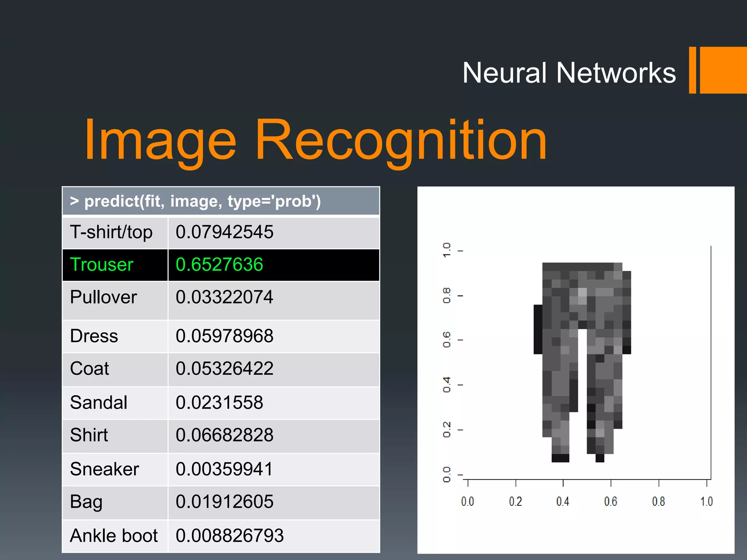The width and height of the screenshot is (747, 560).
Task: Click the x-axis tick label 1.0
Action: pos(707,502)
